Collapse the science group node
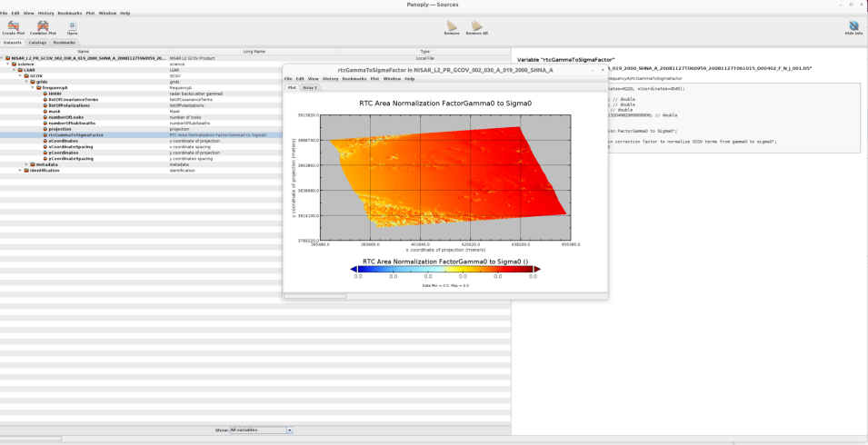Screen dimensions: 868x445 (x=8, y=64)
